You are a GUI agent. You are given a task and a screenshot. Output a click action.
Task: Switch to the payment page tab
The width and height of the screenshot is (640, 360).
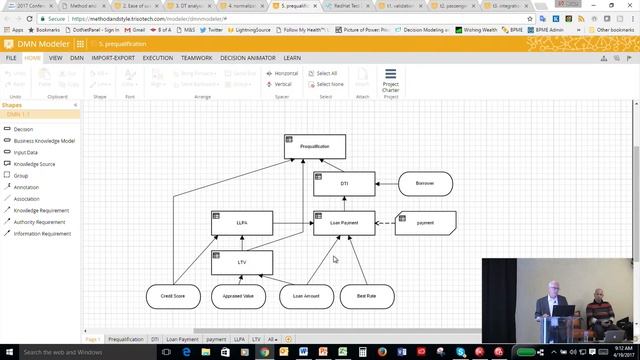[216, 339]
